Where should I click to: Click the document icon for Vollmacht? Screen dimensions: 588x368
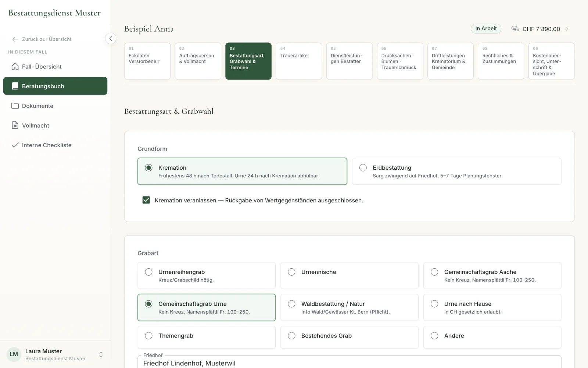click(15, 125)
